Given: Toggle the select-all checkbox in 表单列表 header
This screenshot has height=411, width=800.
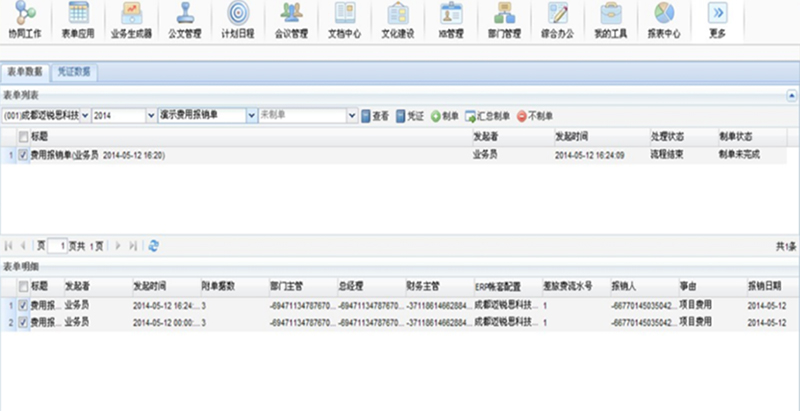Looking at the screenshot, I should [x=23, y=135].
